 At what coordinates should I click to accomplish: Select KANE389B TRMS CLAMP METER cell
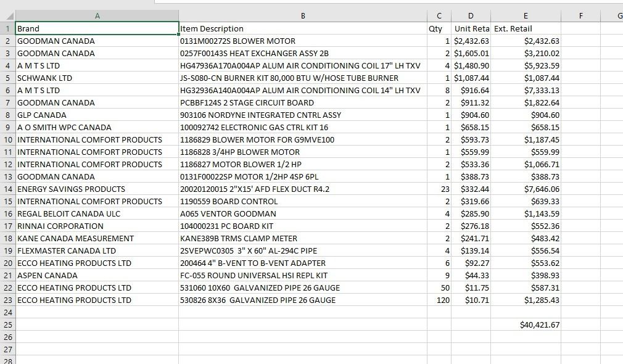click(302, 238)
